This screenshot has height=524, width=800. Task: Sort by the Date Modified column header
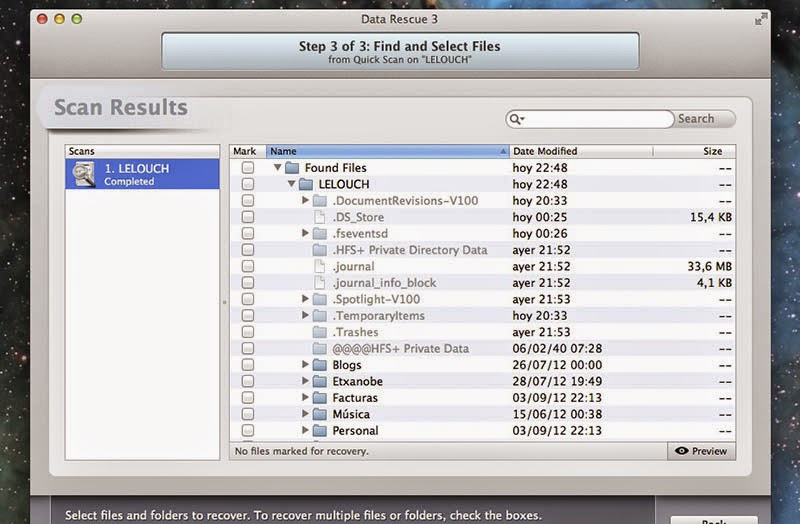[x=581, y=151]
